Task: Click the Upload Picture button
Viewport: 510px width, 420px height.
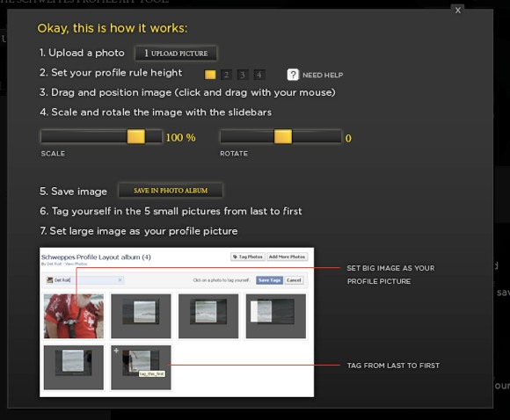Action: (x=176, y=54)
